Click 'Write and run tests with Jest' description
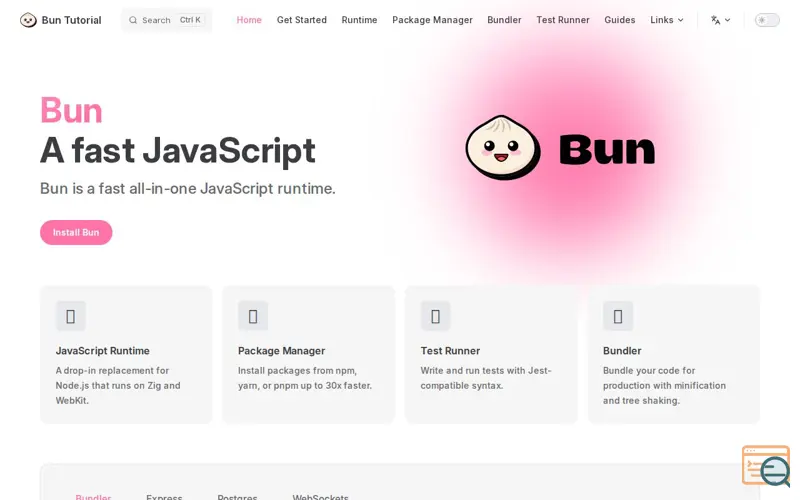 (x=486, y=378)
